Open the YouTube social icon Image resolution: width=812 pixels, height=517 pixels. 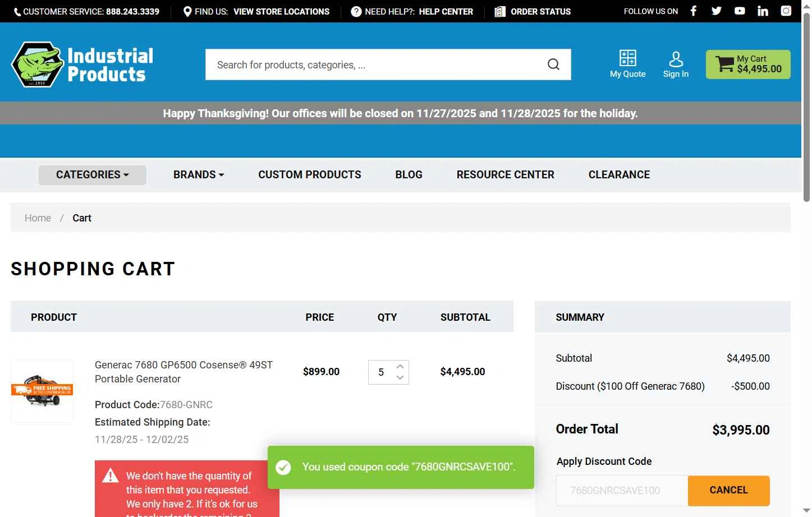point(740,11)
